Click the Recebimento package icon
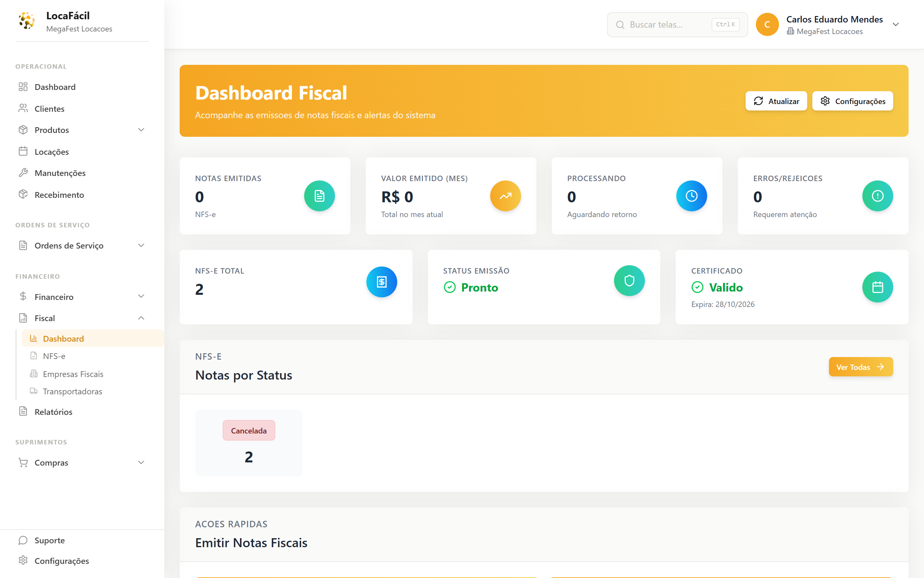924x578 pixels. 23,195
